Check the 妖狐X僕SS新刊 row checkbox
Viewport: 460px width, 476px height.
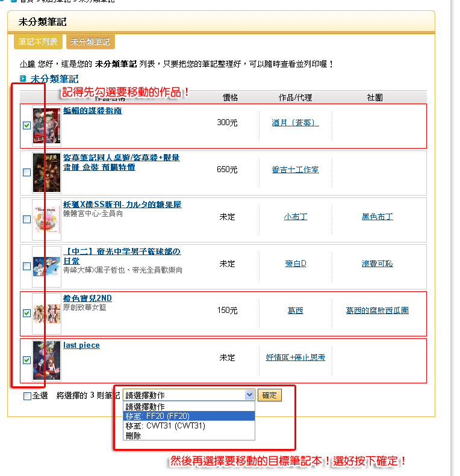[26, 219]
